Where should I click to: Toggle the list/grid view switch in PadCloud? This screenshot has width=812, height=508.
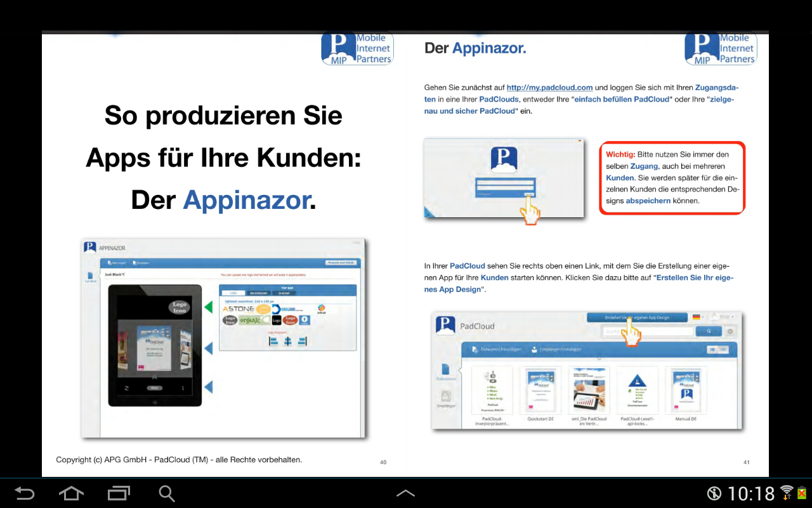pos(718,350)
